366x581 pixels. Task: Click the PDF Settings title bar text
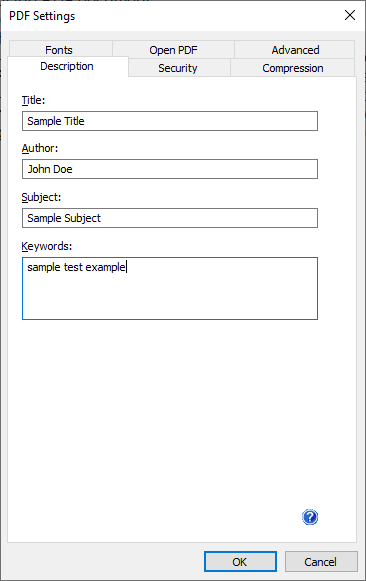coord(42,16)
